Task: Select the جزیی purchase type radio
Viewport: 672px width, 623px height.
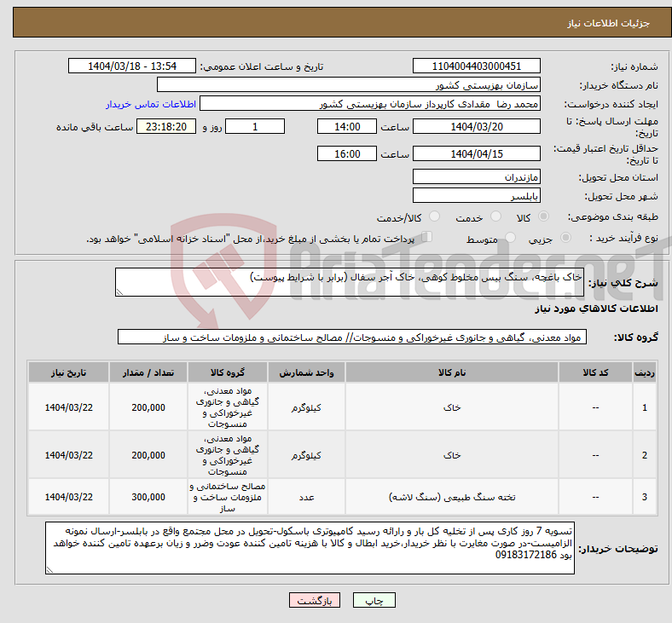Action: (x=565, y=237)
